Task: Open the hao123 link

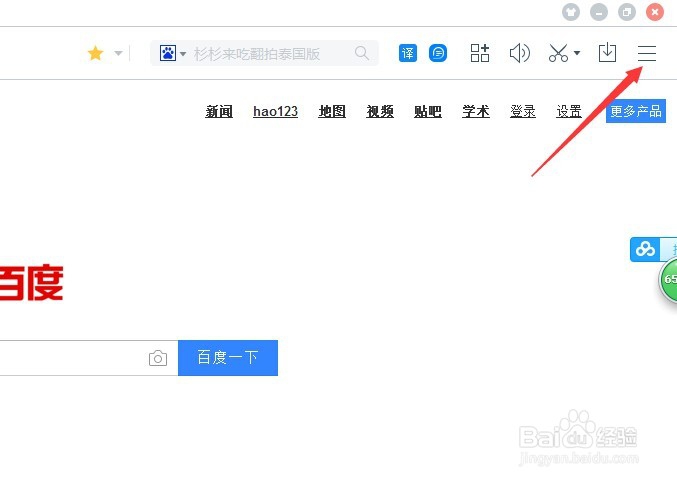Action: [275, 111]
